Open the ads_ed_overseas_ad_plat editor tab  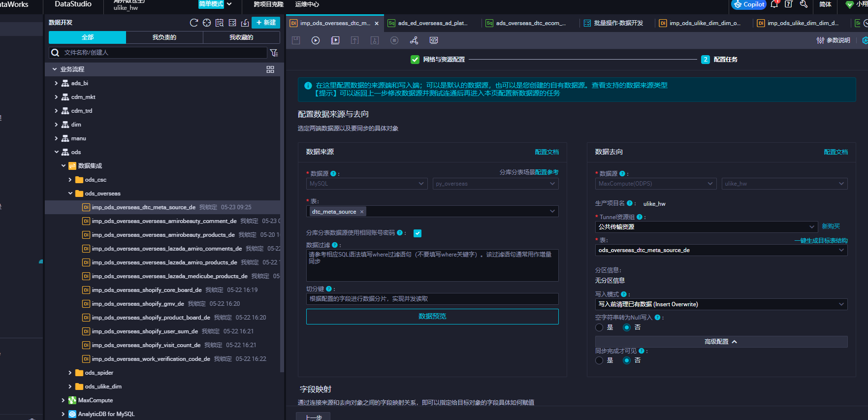[432, 23]
